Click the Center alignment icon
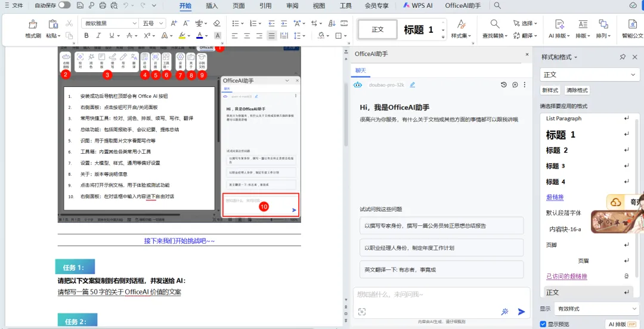The image size is (644, 329). pos(247,36)
